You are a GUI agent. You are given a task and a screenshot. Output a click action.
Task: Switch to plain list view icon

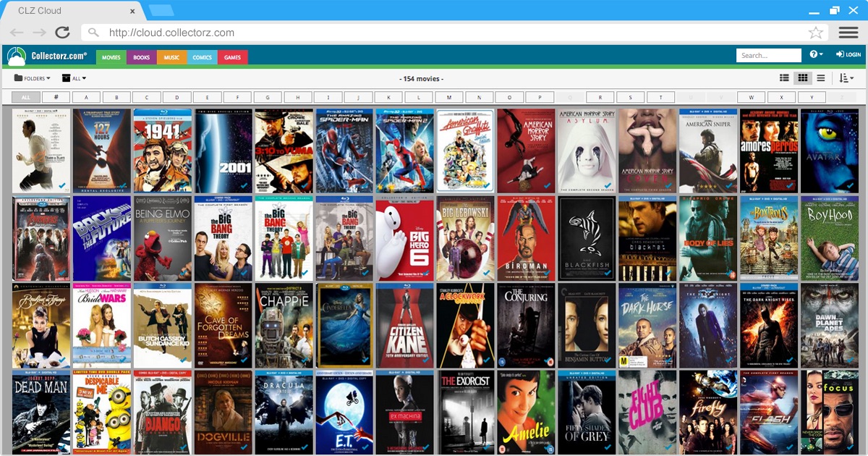[x=820, y=78]
